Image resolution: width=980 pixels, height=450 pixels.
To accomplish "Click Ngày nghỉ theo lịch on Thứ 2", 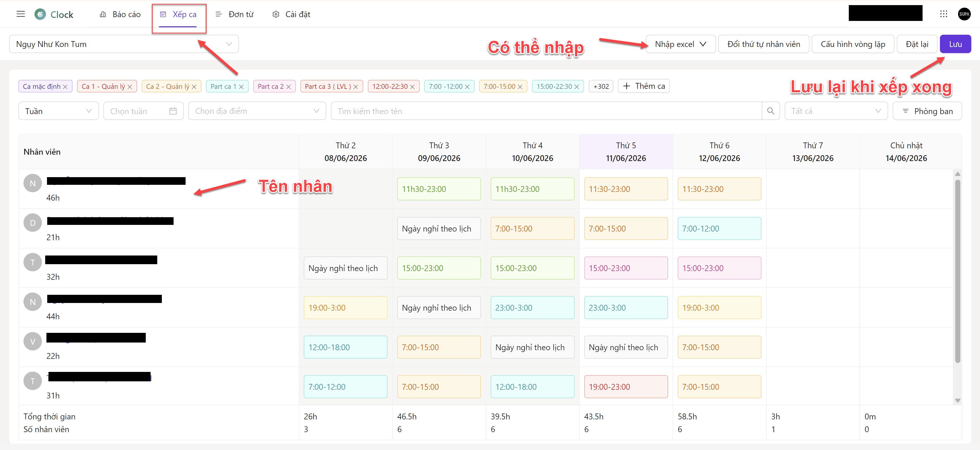I will (345, 268).
